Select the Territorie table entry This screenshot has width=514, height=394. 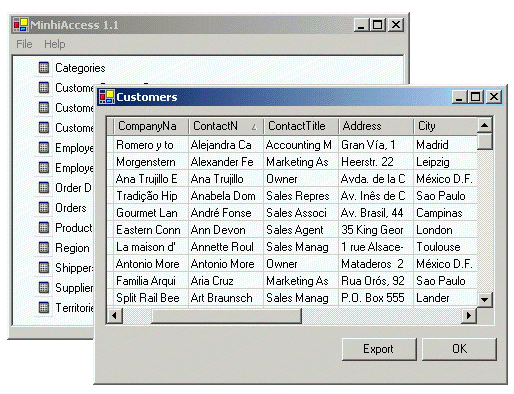coord(74,308)
